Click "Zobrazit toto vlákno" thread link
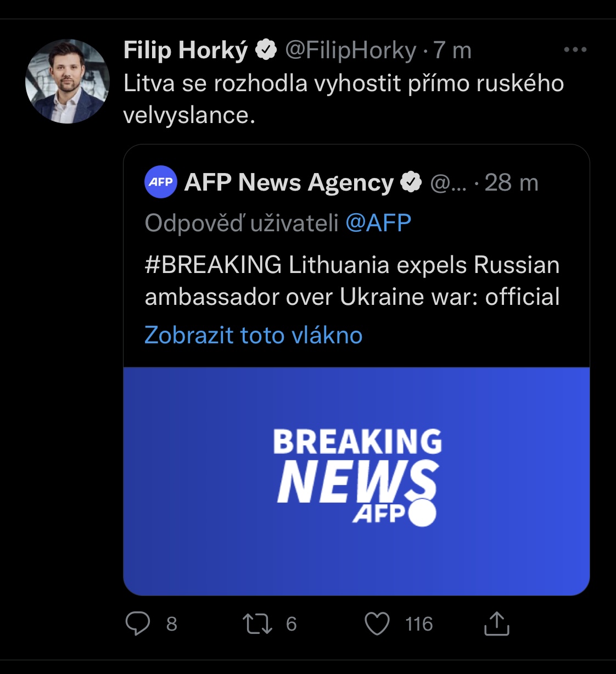The width and height of the screenshot is (616, 674). tap(253, 335)
